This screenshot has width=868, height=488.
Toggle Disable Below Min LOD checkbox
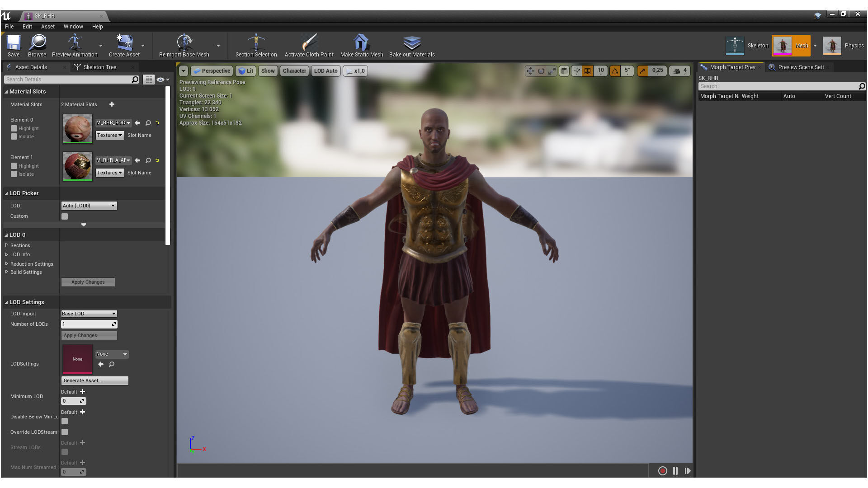(65, 421)
